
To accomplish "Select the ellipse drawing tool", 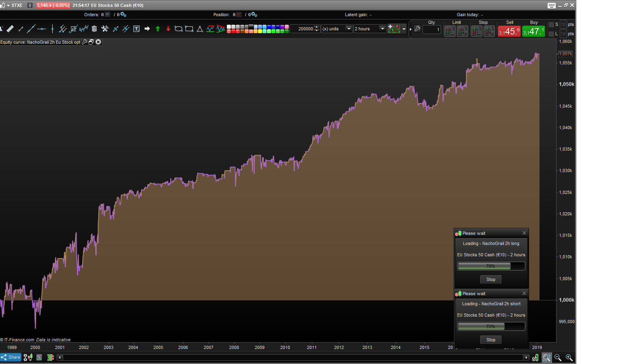I will (179, 29).
